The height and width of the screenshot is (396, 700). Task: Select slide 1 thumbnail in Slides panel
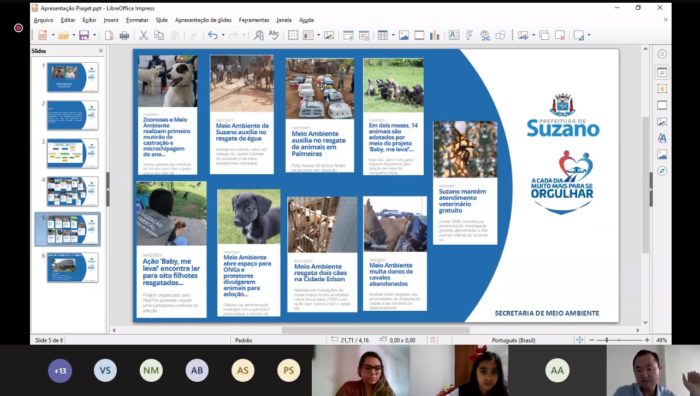[72, 77]
